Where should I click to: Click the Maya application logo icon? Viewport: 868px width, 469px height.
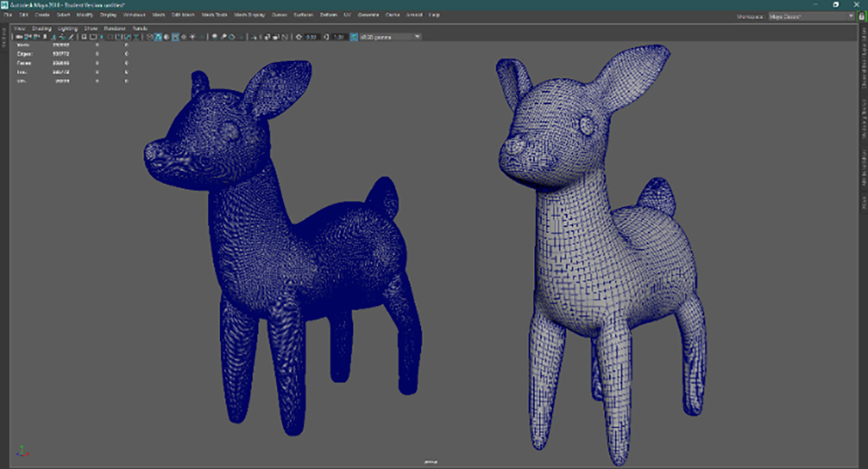(5, 5)
